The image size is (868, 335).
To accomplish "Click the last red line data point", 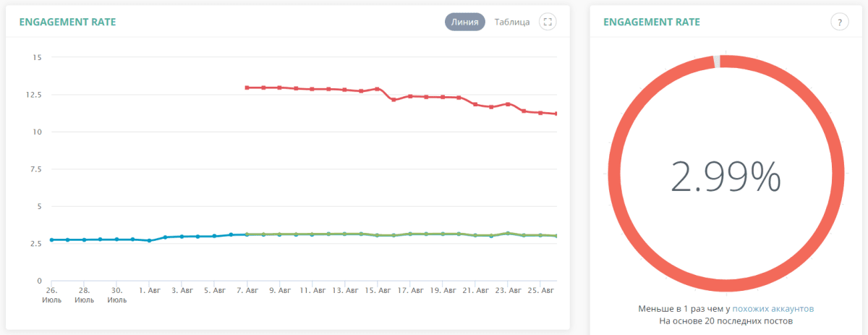I will coord(556,114).
